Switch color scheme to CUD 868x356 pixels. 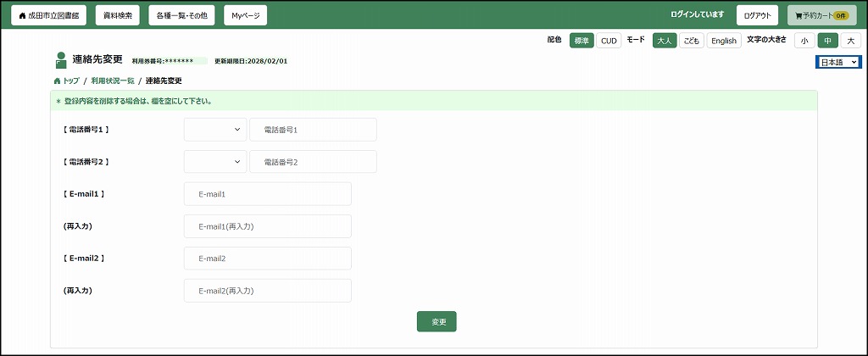coord(609,41)
